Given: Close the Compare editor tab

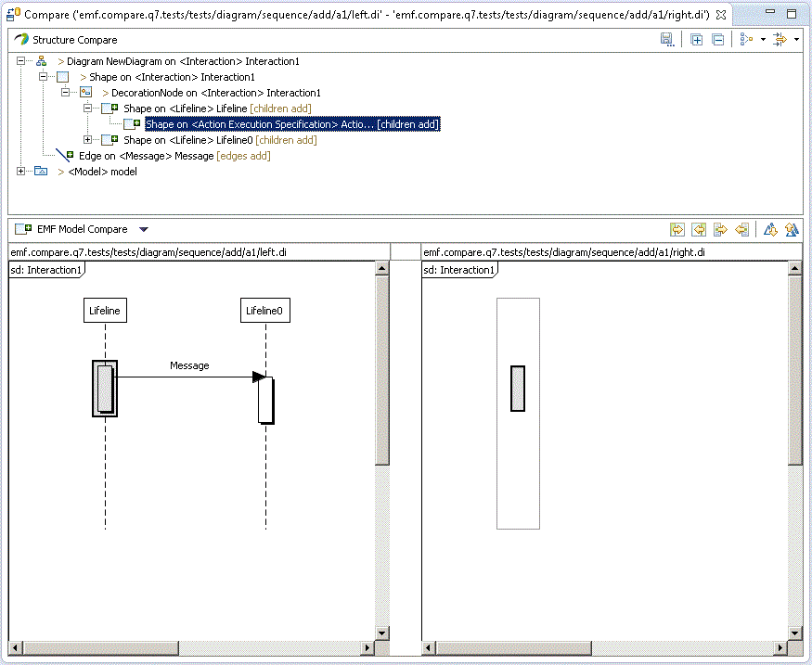Looking at the screenshot, I should 721,16.
